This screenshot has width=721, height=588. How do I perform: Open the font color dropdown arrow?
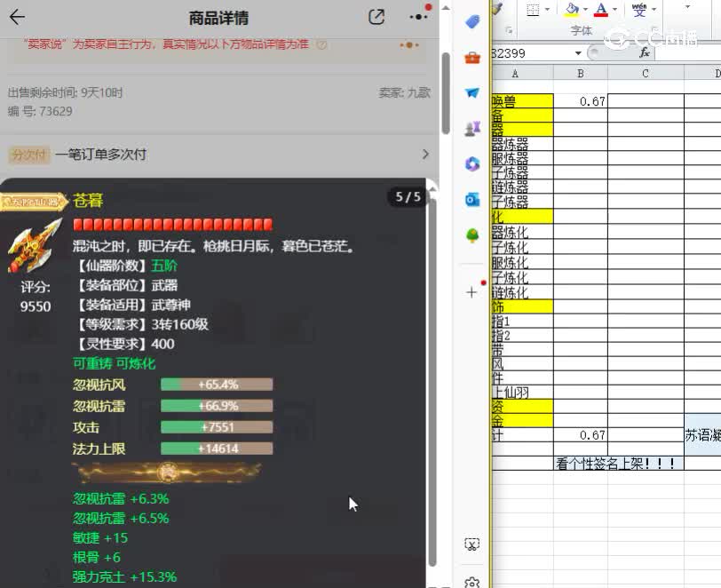pyautogui.click(x=614, y=10)
